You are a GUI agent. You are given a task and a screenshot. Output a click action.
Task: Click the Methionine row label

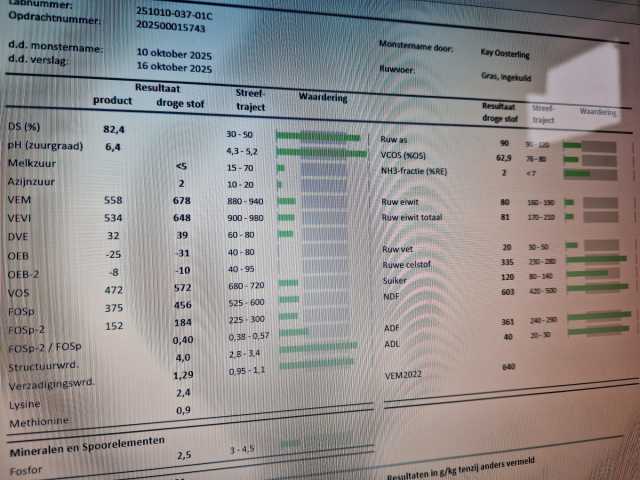[40, 422]
